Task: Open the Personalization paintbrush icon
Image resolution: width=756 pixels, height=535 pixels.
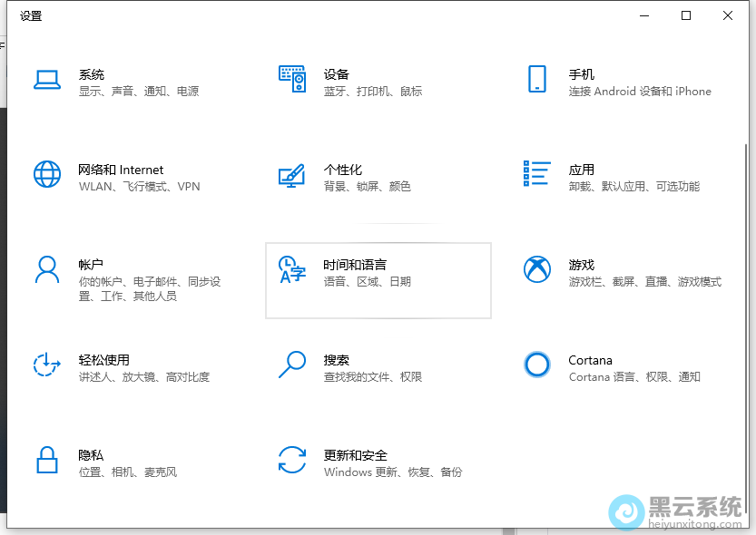Action: pos(292,175)
